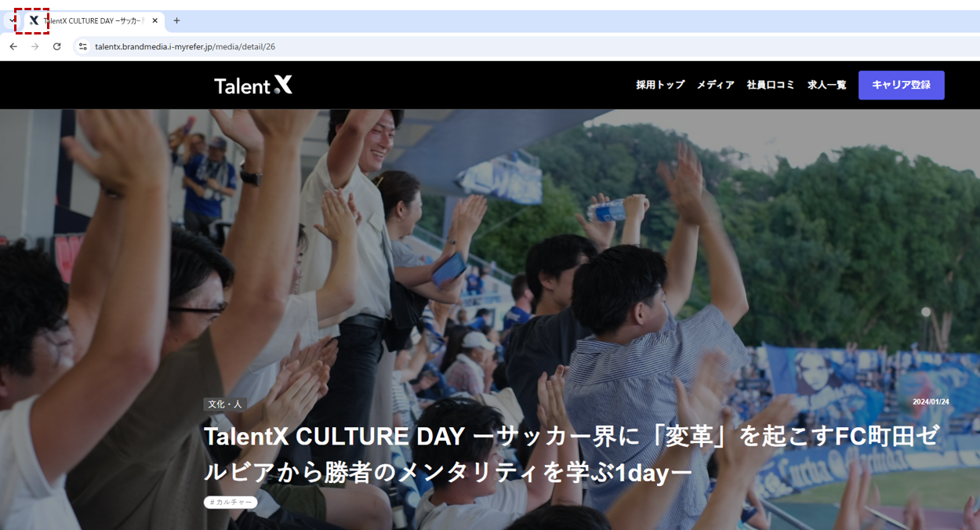Click the TalentX logo in header
The height and width of the screenshot is (530, 980).
tap(253, 85)
